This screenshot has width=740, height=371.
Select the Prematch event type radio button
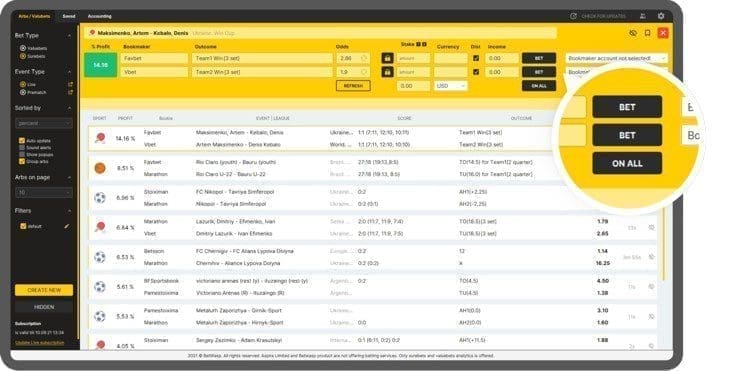coord(23,93)
